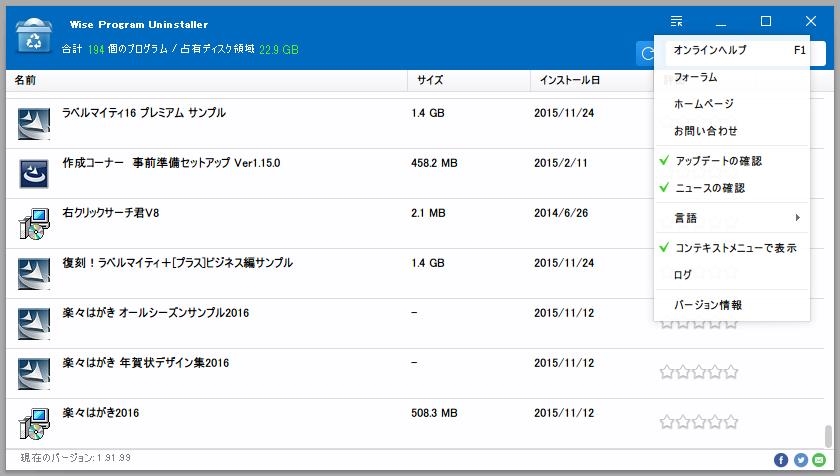Click the 458.2 MB size value
Image resolution: width=840 pixels, height=476 pixels.
434,163
